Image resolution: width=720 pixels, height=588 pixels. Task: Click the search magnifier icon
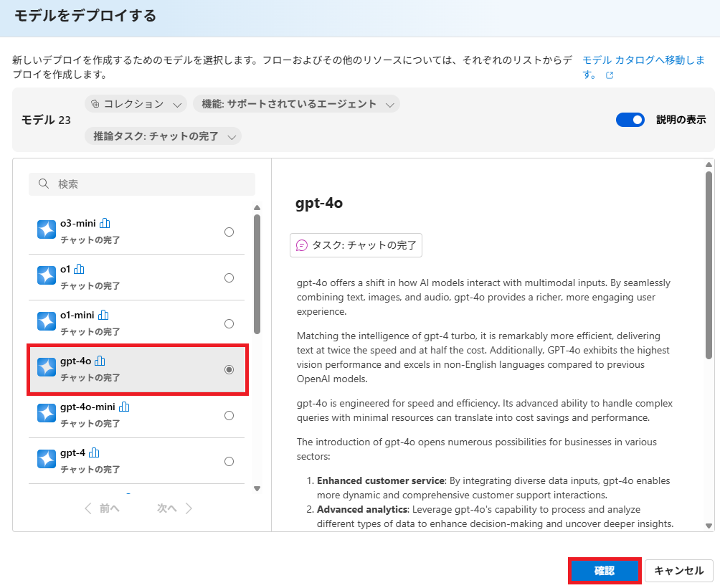click(44, 184)
